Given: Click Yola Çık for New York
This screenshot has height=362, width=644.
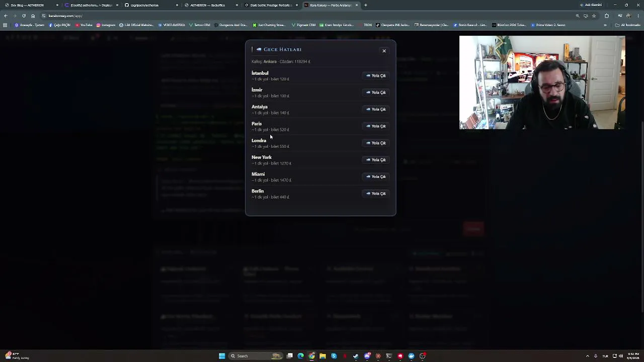Looking at the screenshot, I should pos(376,160).
